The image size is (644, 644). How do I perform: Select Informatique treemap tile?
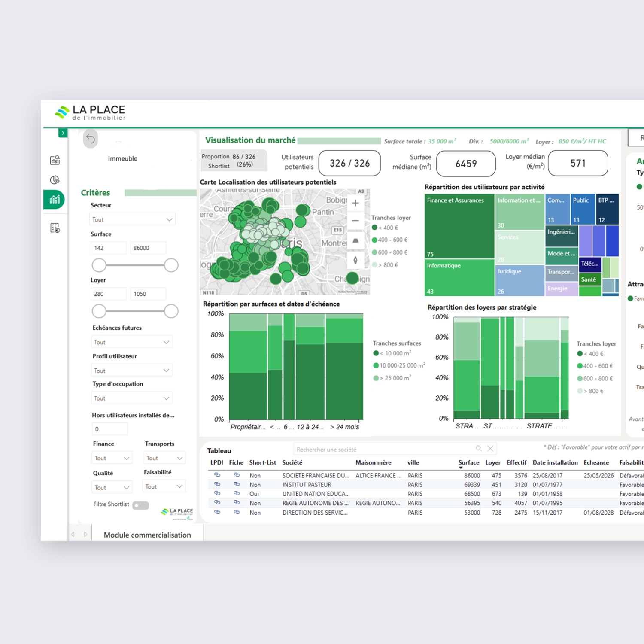[459, 278]
